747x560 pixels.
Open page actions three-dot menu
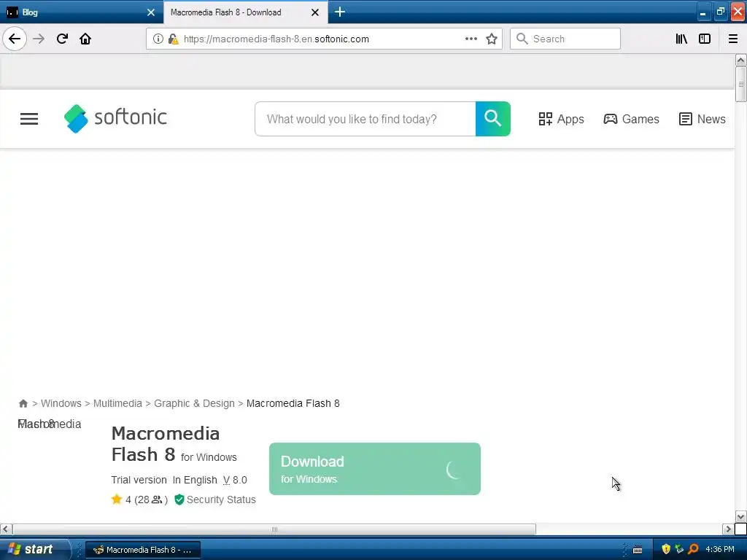click(x=471, y=39)
